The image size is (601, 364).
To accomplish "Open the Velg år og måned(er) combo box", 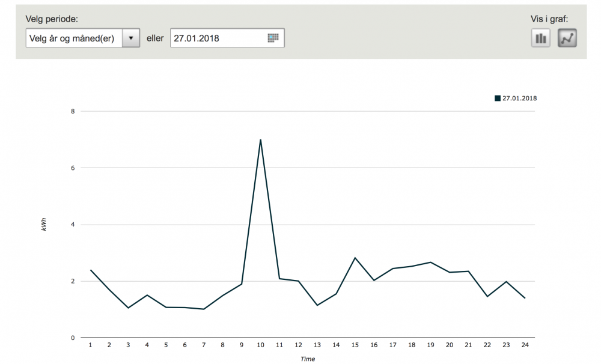I will point(75,38).
